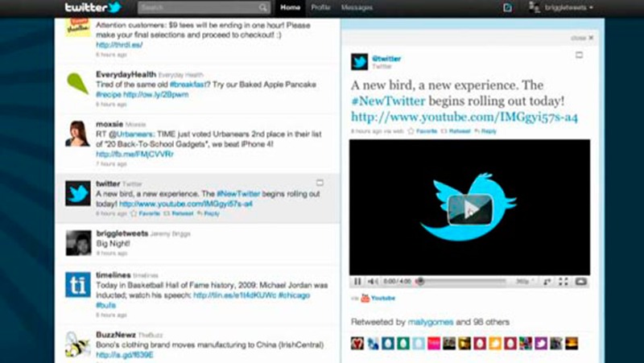Screen dimensions: 644x363
Task: Open the Messages tab
Action: pyautogui.click(x=357, y=7)
